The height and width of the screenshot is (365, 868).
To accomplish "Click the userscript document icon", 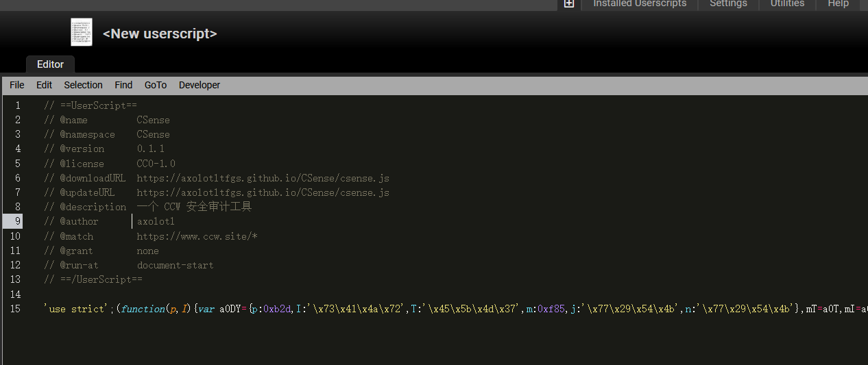I will coord(82,32).
